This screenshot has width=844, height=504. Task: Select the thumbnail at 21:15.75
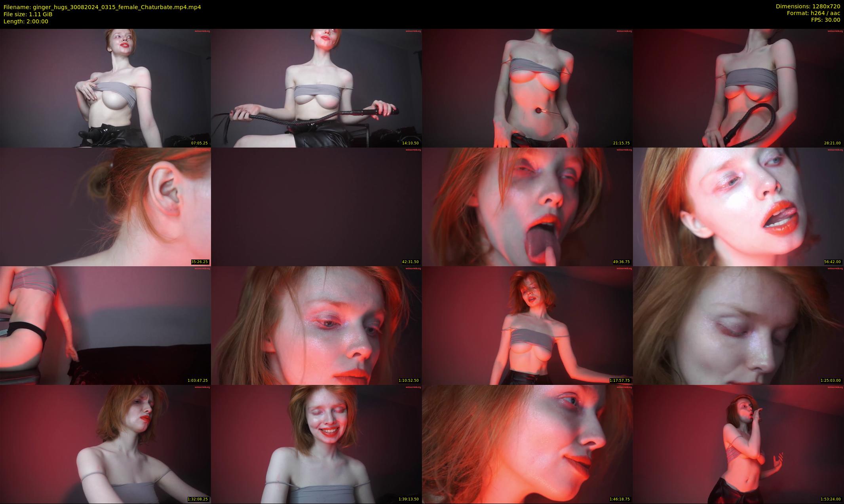click(527, 88)
